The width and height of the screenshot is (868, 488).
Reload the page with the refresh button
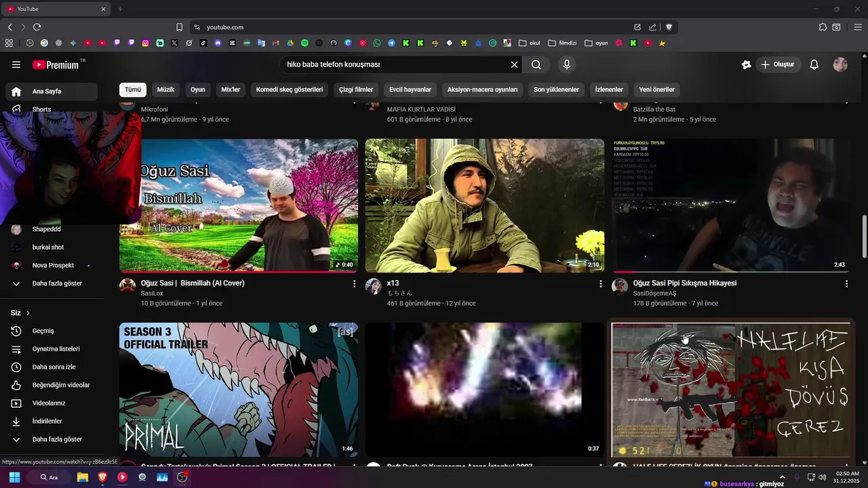37,27
